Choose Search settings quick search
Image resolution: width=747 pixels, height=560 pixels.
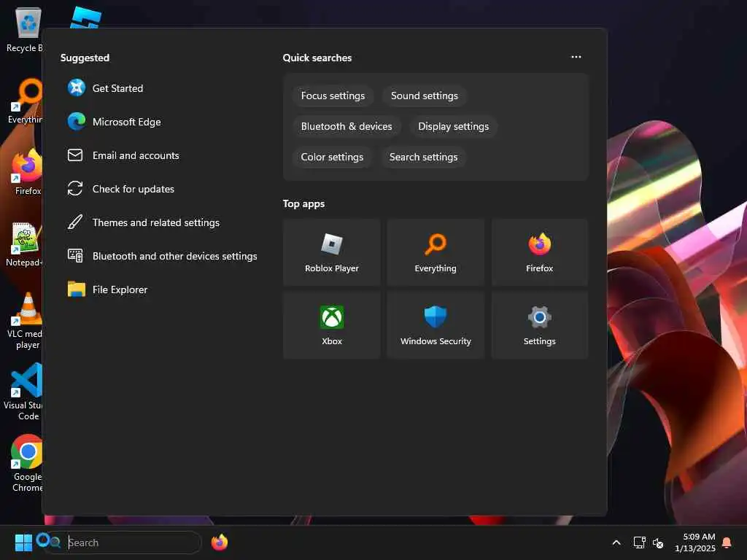(424, 157)
